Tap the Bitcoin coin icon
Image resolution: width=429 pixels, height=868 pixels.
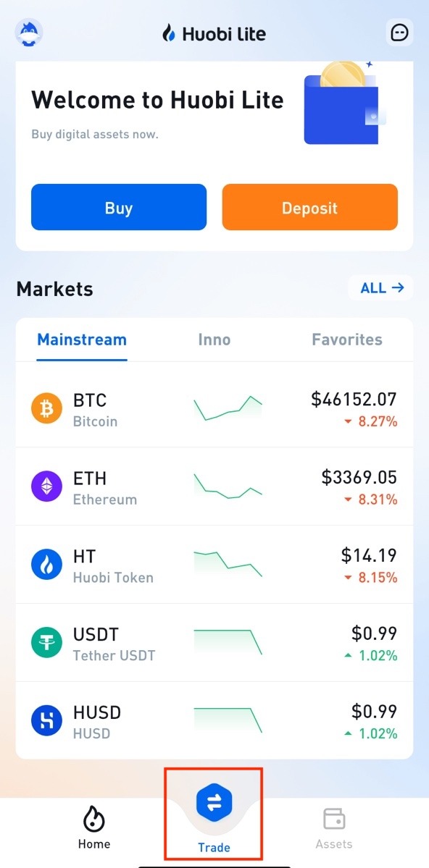[x=46, y=409]
